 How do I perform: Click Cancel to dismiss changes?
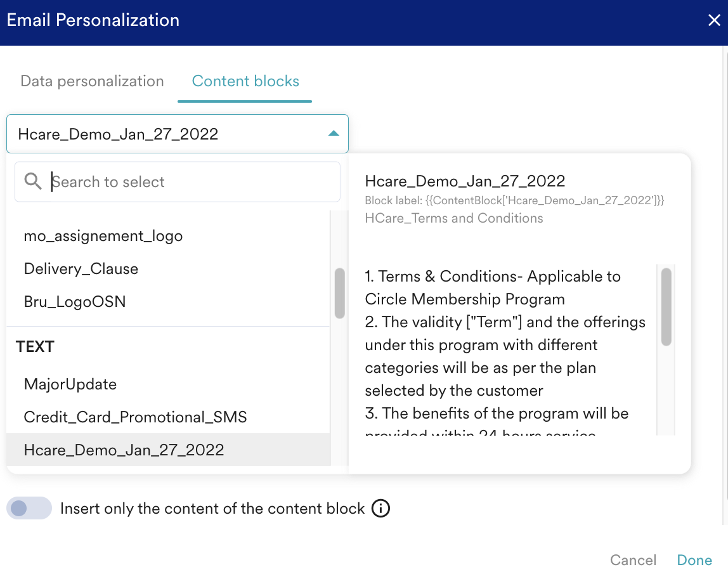[633, 560]
